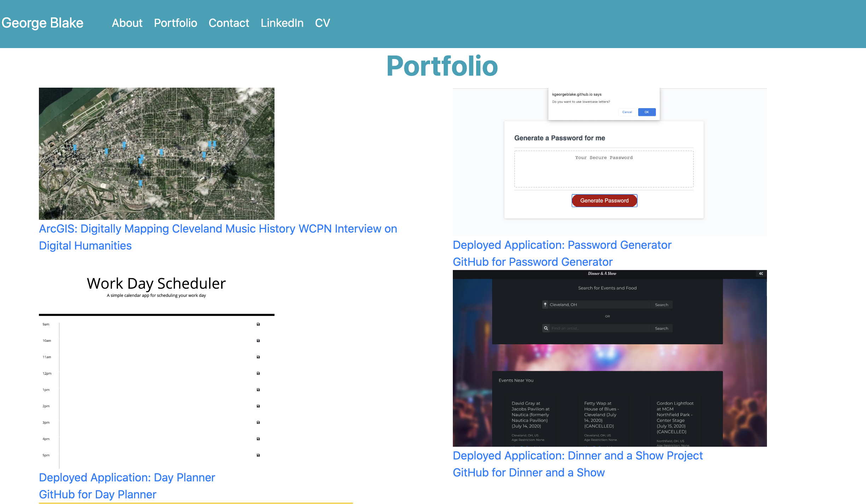Click the Portfolio page heading

coord(442,66)
